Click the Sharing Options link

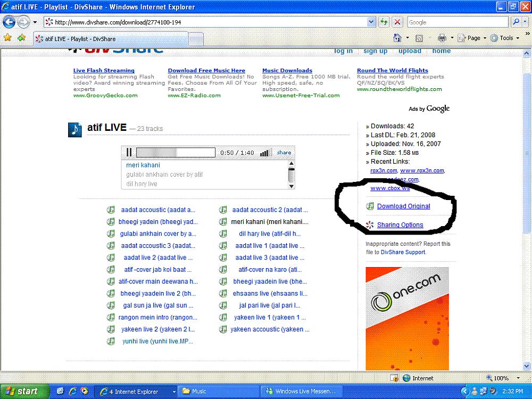click(400, 225)
